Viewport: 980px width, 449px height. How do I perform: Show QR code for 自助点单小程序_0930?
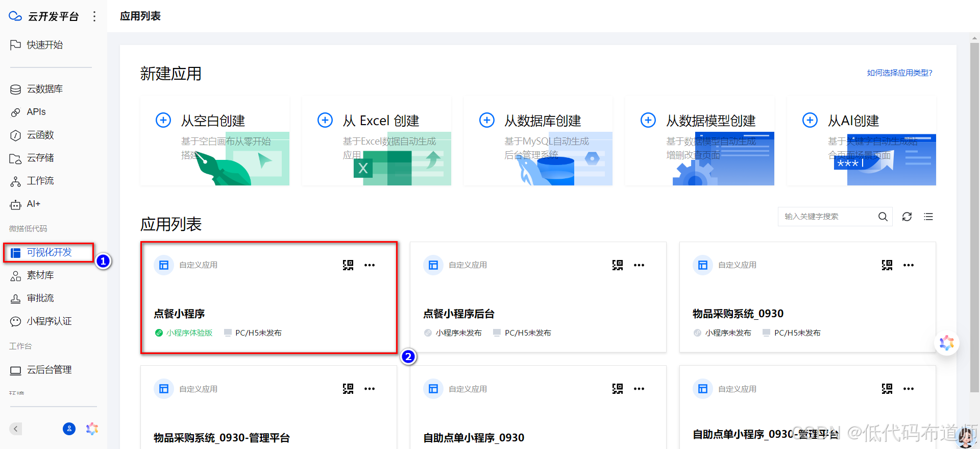coord(618,389)
